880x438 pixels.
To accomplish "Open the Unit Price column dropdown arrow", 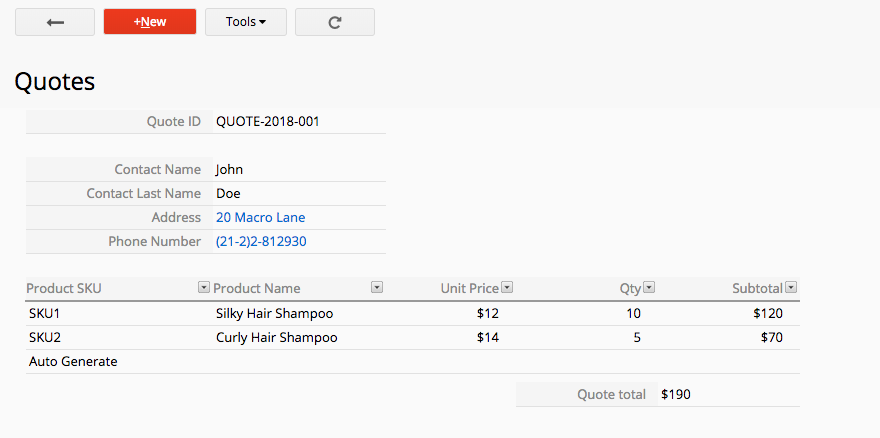I will click(x=507, y=288).
